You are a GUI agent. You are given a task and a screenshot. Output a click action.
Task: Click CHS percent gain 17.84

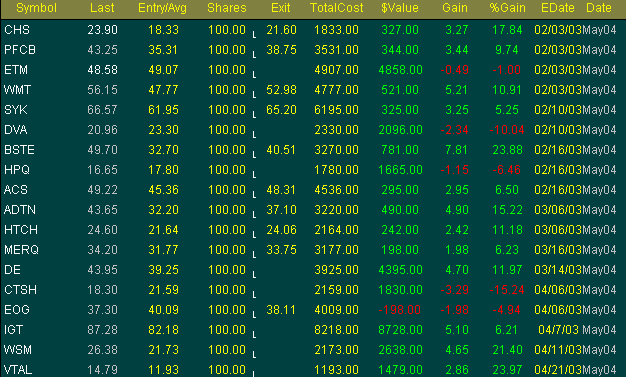click(x=507, y=30)
